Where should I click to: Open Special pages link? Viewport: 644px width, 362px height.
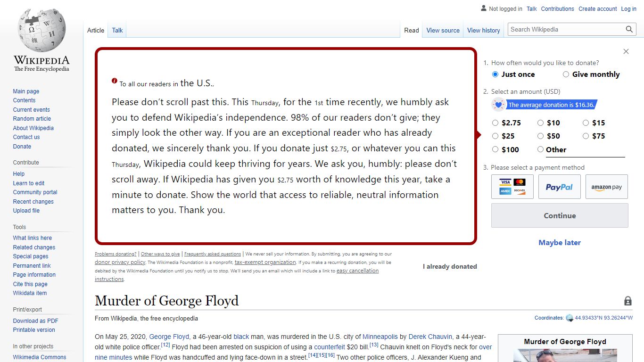pos(31,256)
